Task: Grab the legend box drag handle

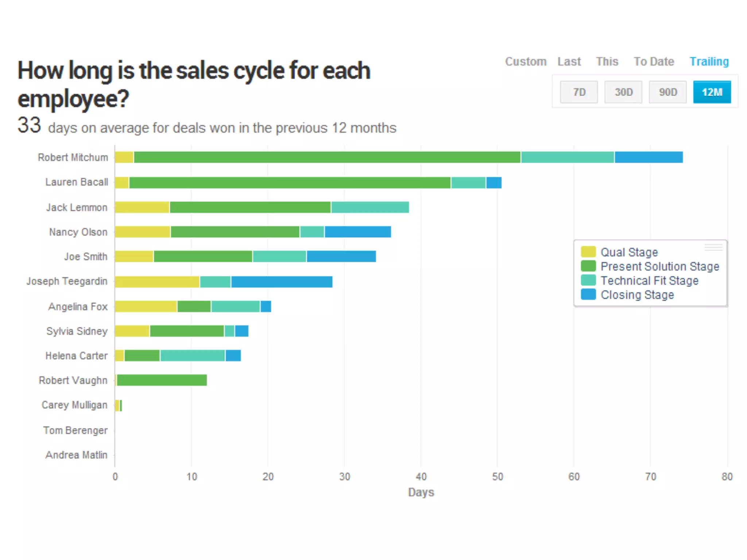Action: pyautogui.click(x=713, y=248)
